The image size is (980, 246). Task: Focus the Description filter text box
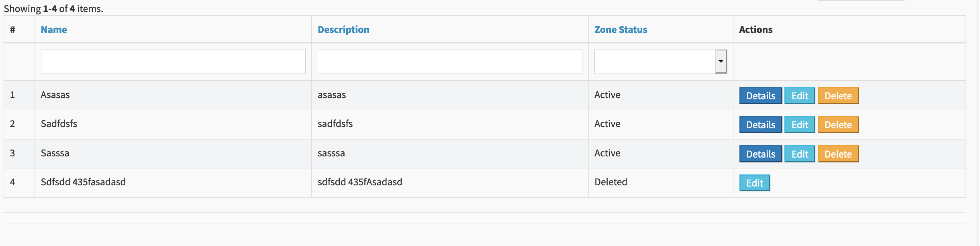(x=450, y=61)
